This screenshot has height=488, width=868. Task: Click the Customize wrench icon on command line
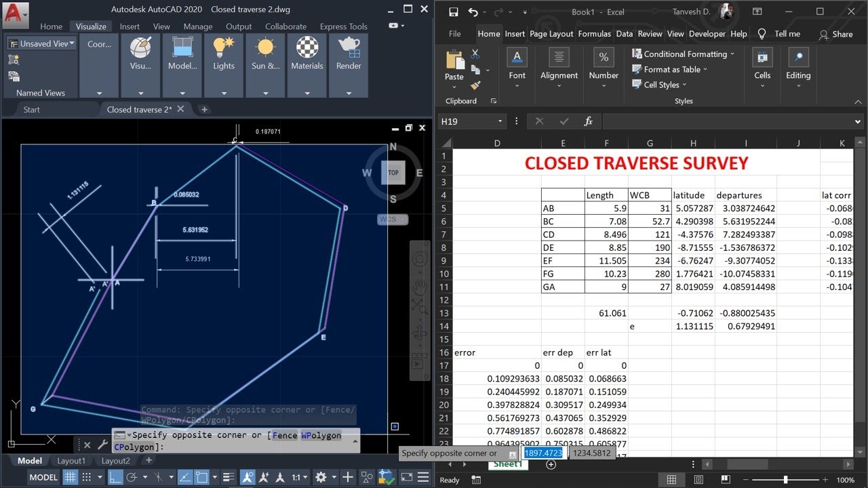coord(102,445)
